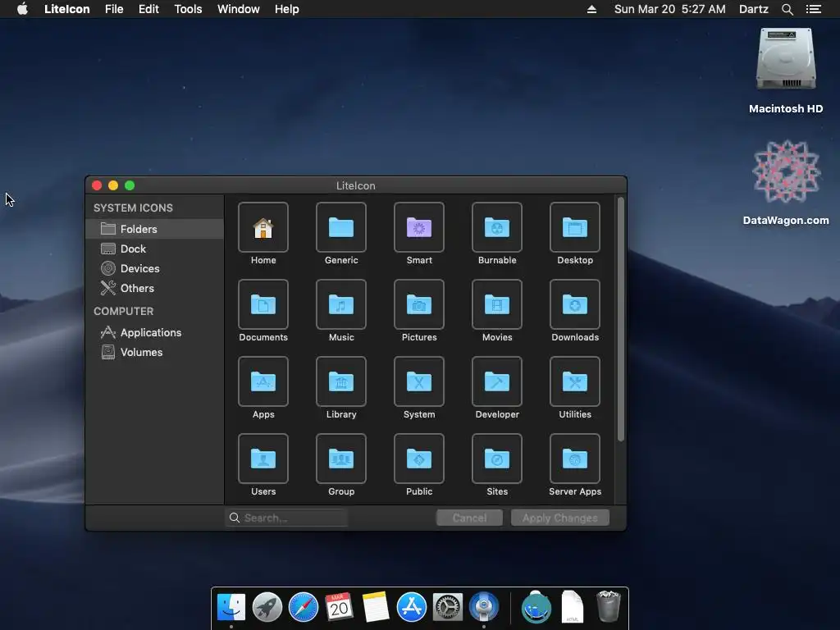Open the Window menu

click(x=239, y=9)
